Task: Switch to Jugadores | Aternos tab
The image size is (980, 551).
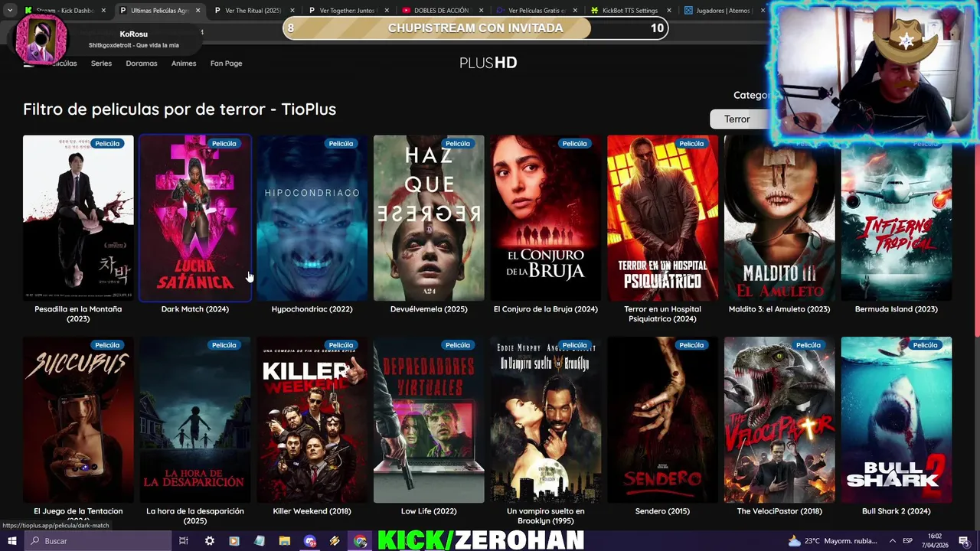Action: tap(724, 11)
